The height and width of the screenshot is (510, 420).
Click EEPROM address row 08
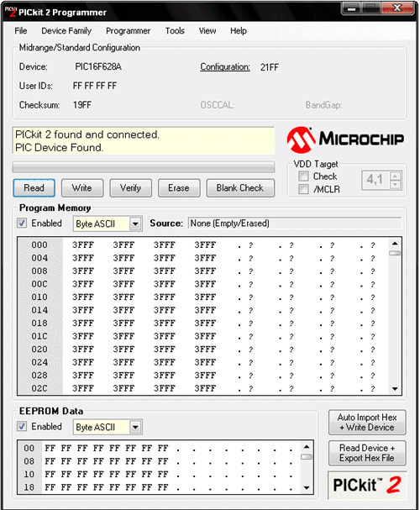coord(29,461)
